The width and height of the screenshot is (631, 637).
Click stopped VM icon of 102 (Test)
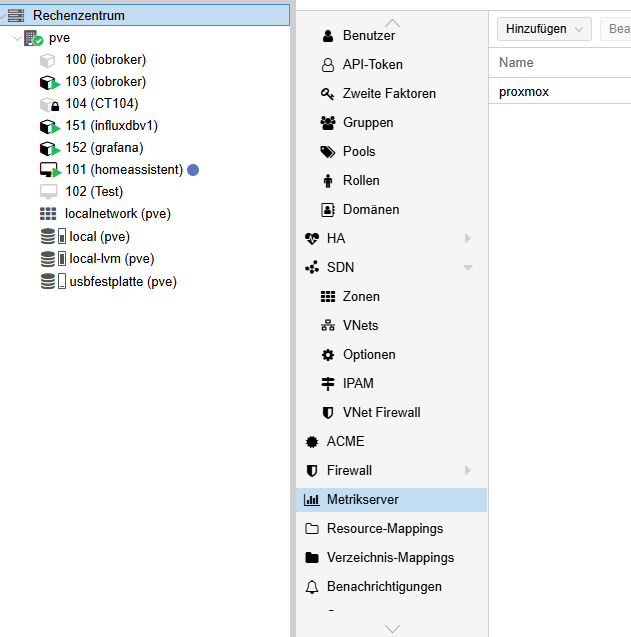(48, 192)
